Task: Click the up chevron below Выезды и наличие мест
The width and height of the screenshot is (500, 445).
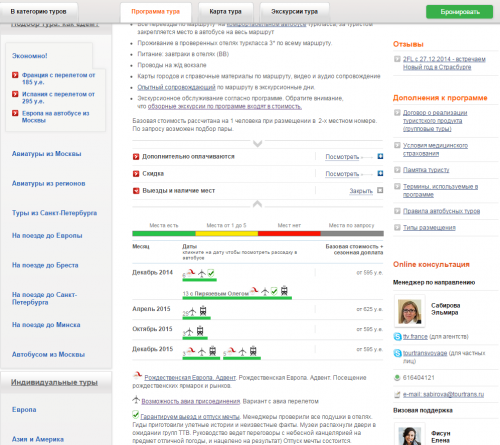Action: tap(257, 204)
